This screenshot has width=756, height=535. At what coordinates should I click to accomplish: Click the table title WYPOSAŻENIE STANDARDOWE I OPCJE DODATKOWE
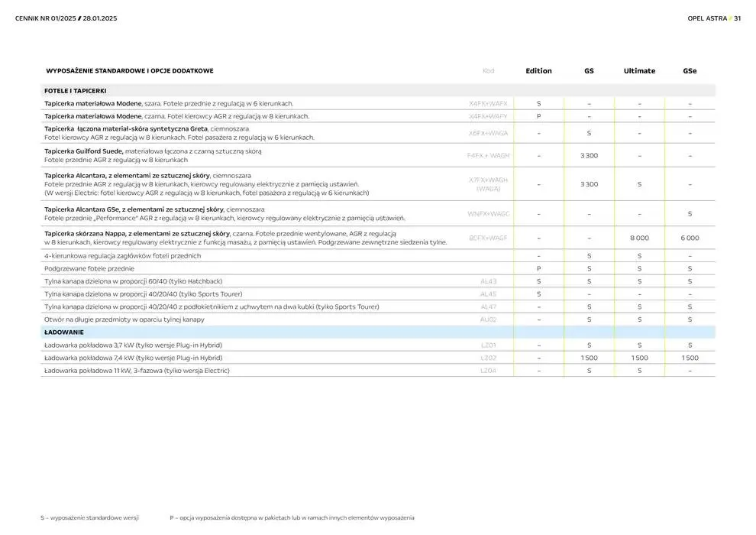point(129,71)
